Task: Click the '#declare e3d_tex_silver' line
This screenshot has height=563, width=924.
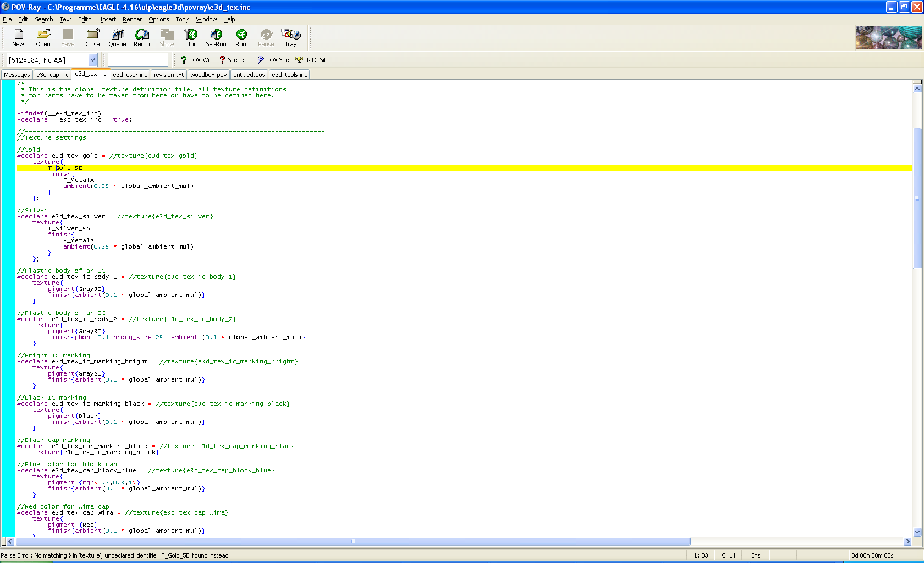Action: pos(115,216)
